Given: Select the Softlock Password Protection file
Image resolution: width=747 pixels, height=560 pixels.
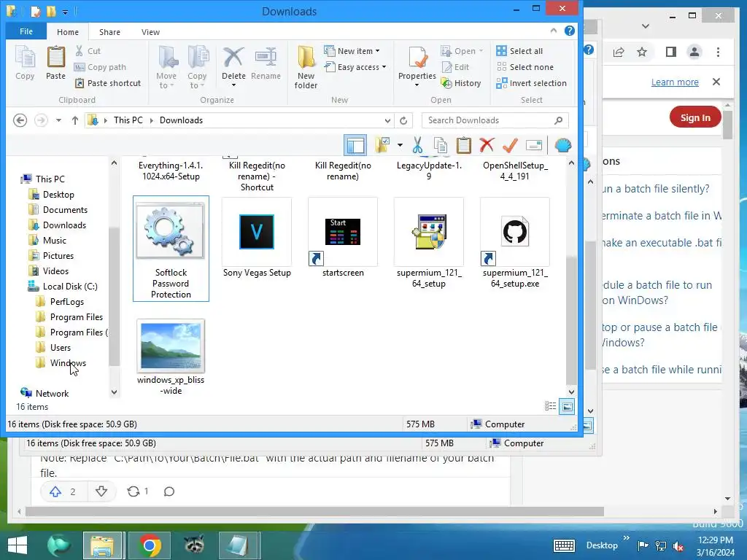Looking at the screenshot, I should [x=171, y=249].
